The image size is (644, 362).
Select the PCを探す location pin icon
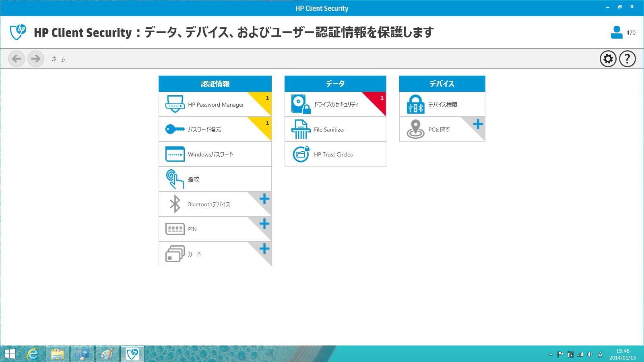(415, 129)
